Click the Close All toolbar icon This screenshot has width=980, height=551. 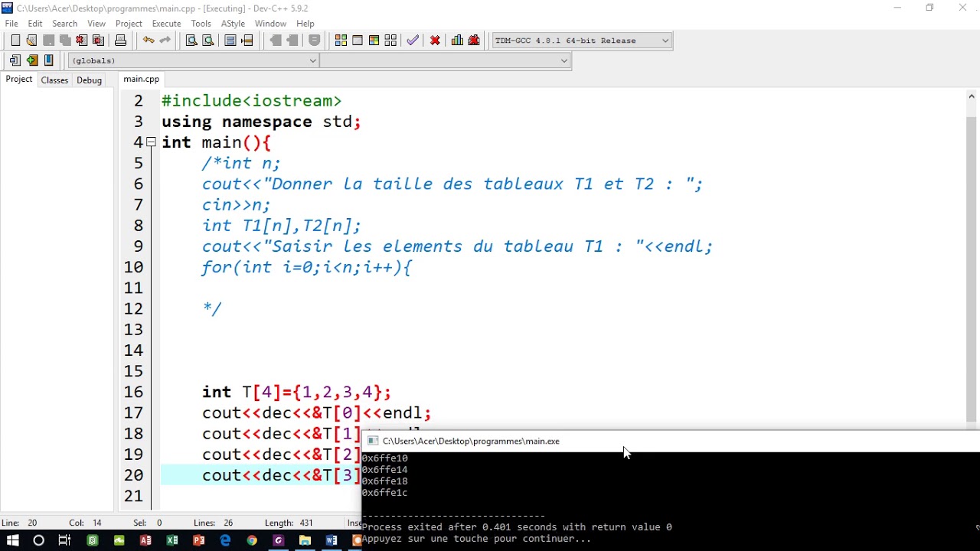click(98, 41)
